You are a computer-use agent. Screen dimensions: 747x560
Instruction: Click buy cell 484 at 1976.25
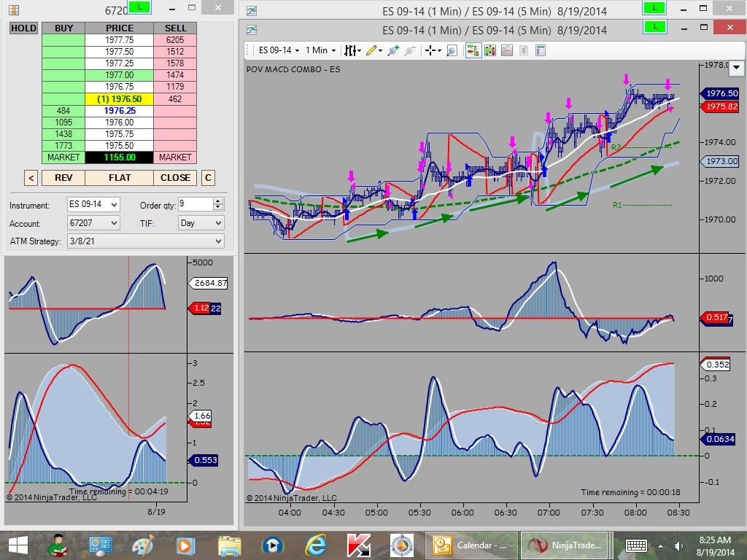(63, 111)
